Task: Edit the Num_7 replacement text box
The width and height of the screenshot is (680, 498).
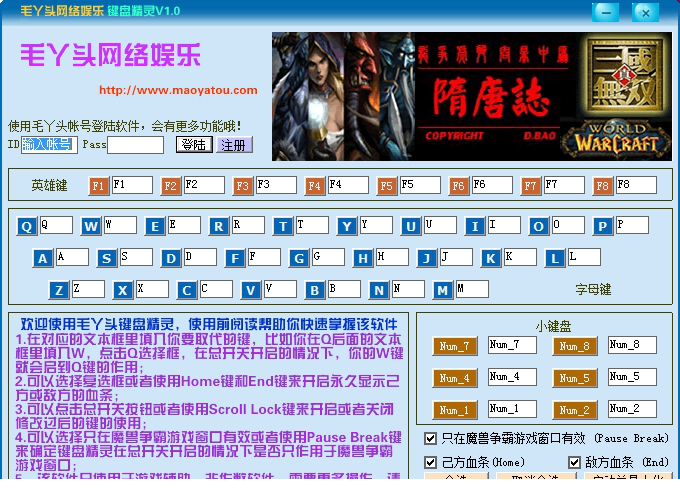Action: coord(512,345)
